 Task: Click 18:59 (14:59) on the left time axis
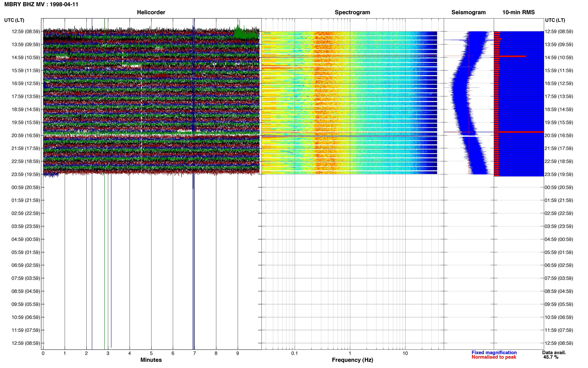26,109
